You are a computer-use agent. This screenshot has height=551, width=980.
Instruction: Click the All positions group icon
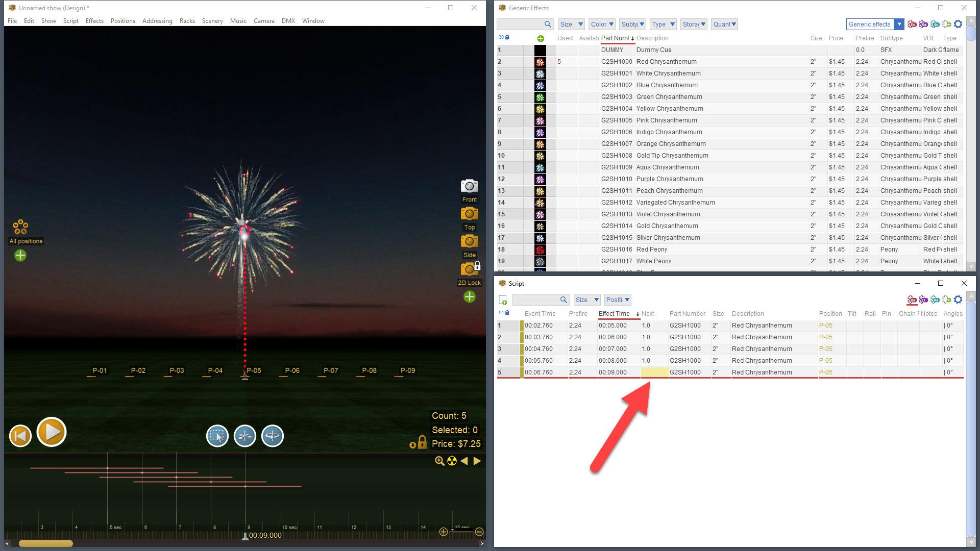pyautogui.click(x=20, y=227)
